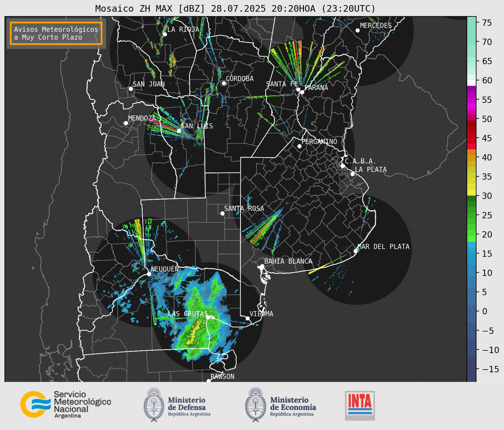
Task: Click the red radar spoke west of San Luis
Action: (164, 126)
